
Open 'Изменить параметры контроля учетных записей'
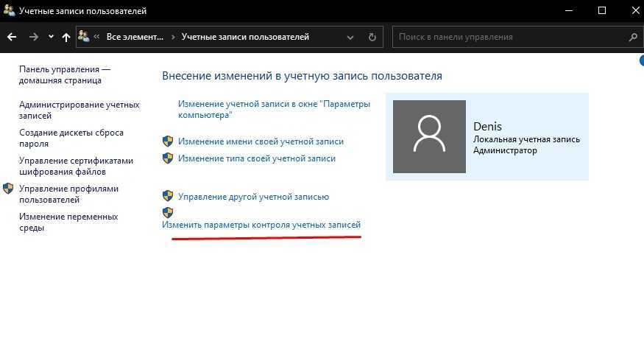[x=261, y=225]
